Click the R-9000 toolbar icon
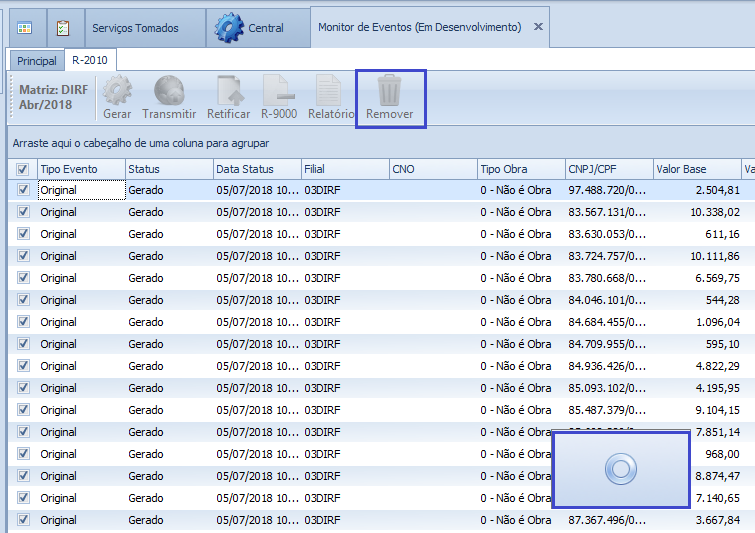Viewport: 755px width, 533px height. pos(279,92)
